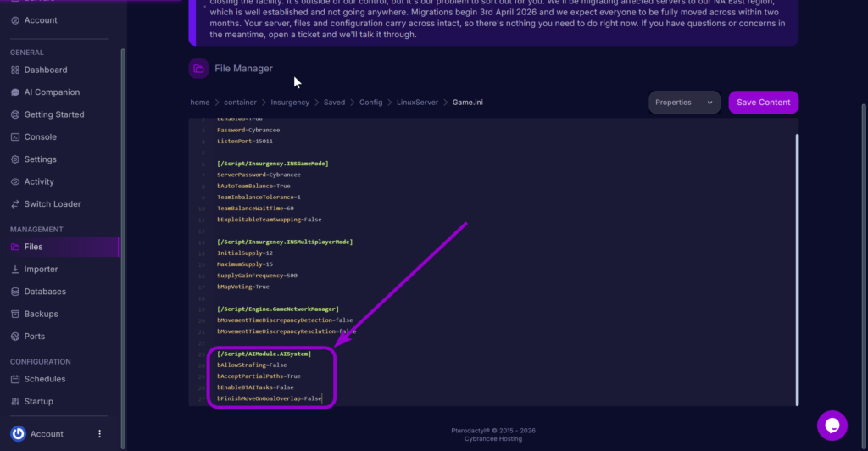Screen dimensions: 868x451
Task: Click the line SupplyGainFrequency=500
Action: click(x=257, y=276)
